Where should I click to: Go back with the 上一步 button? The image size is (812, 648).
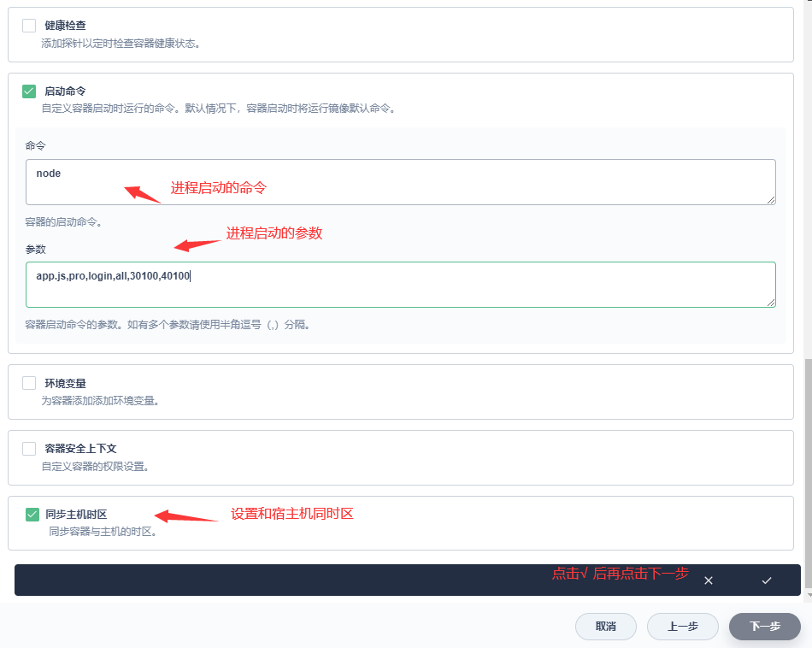point(682,627)
